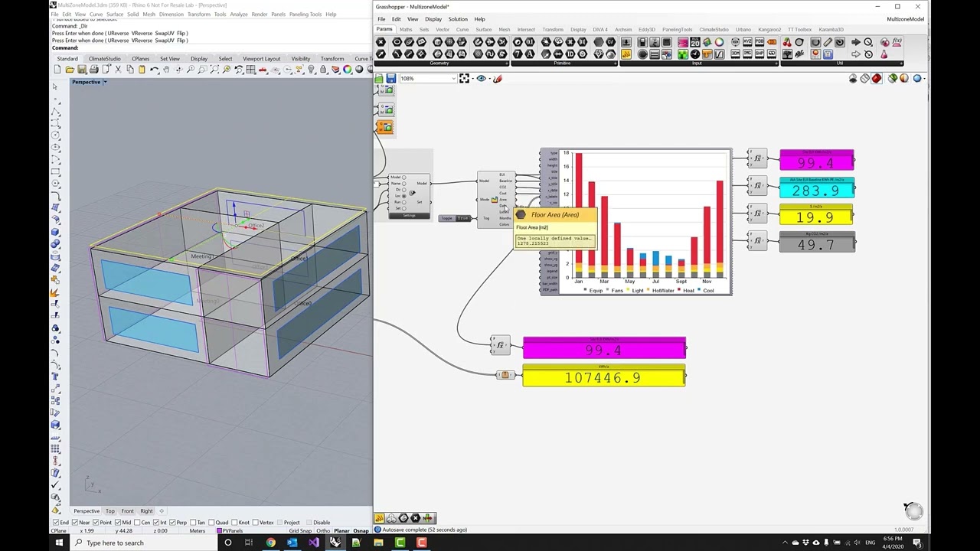
Task: Select the Top viewport tab in Rhino
Action: tap(110, 511)
